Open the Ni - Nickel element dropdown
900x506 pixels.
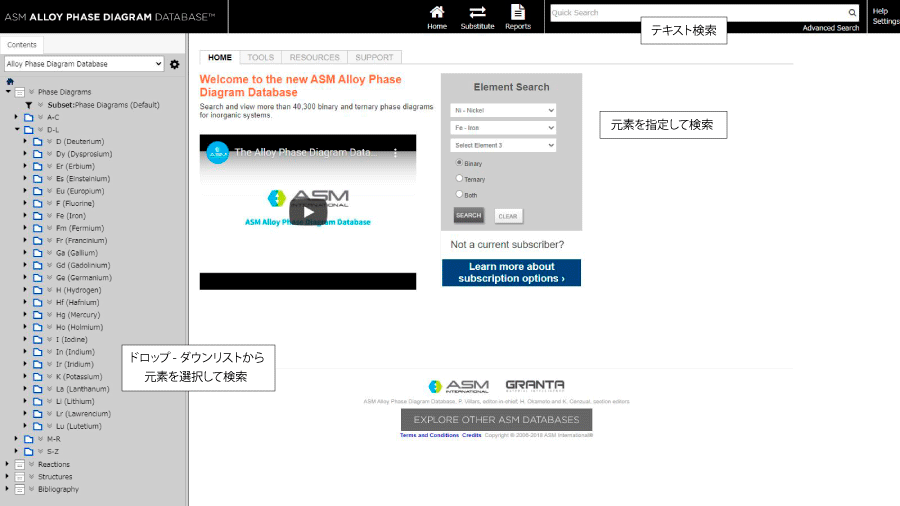pyautogui.click(x=503, y=110)
